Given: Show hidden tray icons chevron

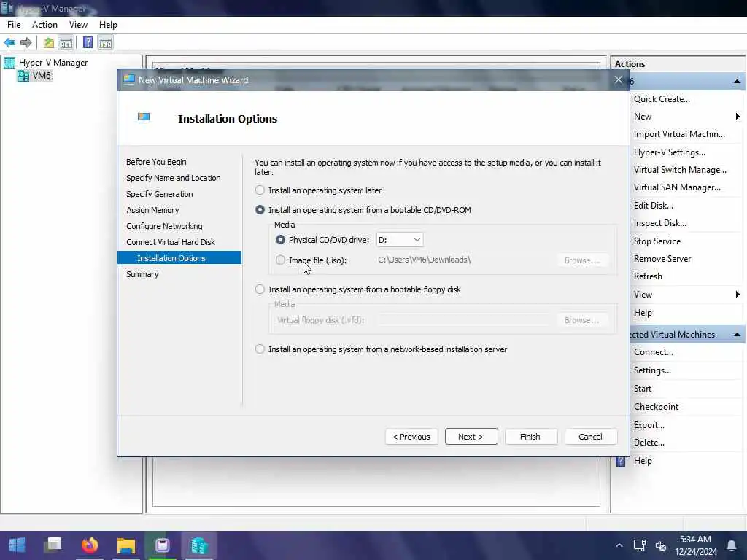Looking at the screenshot, I should 619,545.
